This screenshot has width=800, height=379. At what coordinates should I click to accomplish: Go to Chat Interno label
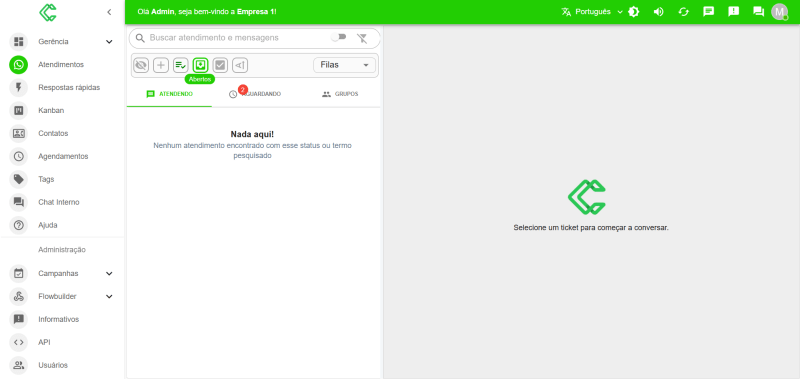[59, 202]
